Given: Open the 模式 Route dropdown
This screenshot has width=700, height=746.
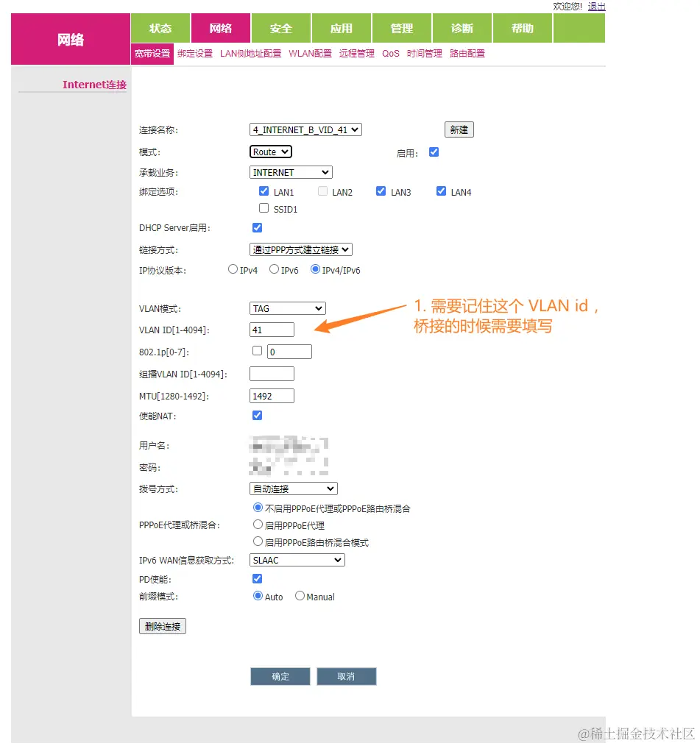Looking at the screenshot, I should click(x=271, y=152).
